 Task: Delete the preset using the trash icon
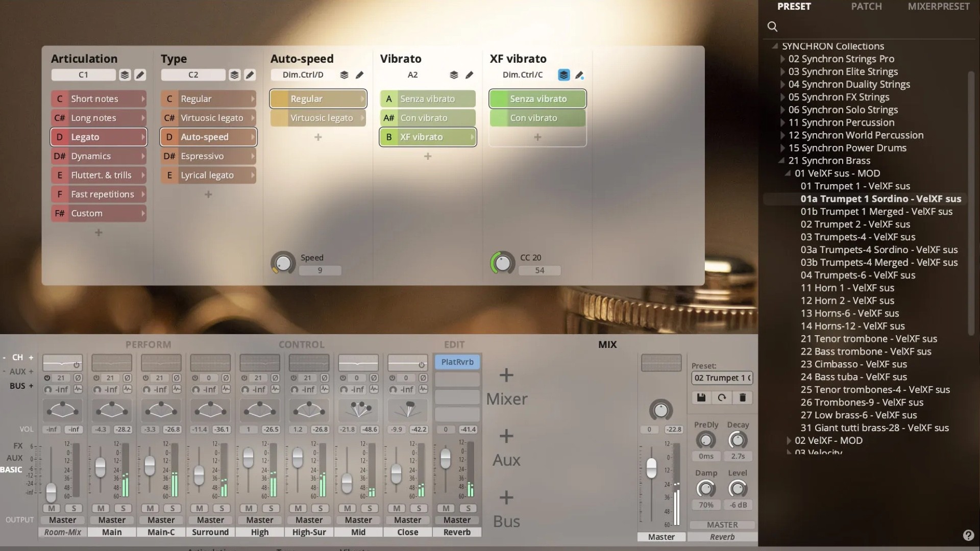743,397
